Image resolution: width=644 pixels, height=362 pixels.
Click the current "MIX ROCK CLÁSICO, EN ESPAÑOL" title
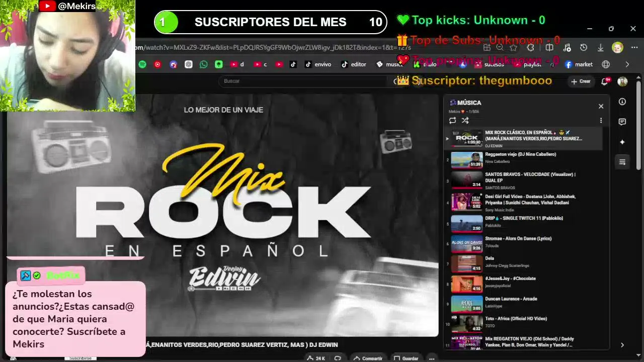(x=533, y=135)
